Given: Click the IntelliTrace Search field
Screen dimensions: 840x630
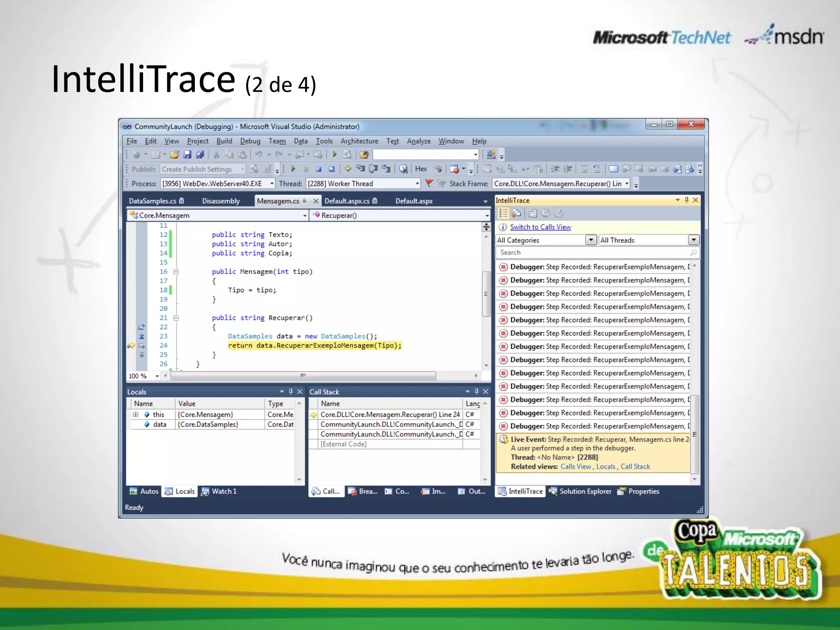Looking at the screenshot, I should coord(597,253).
